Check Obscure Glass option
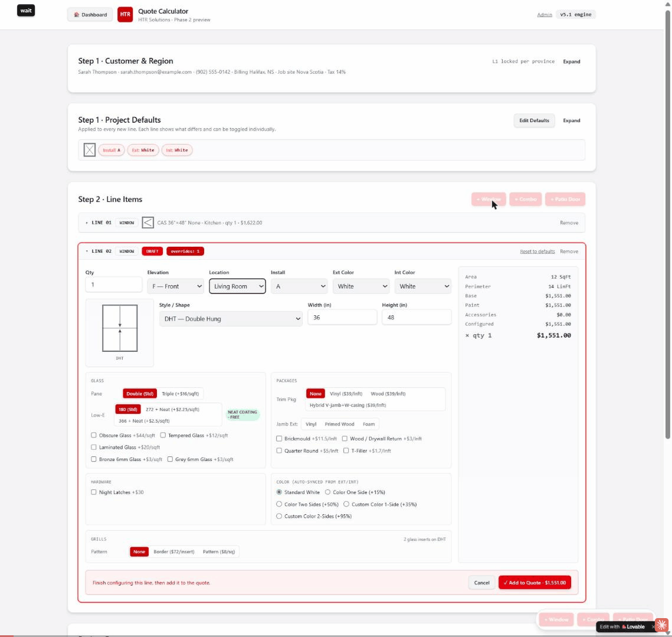This screenshot has width=672, height=637. [x=93, y=435]
